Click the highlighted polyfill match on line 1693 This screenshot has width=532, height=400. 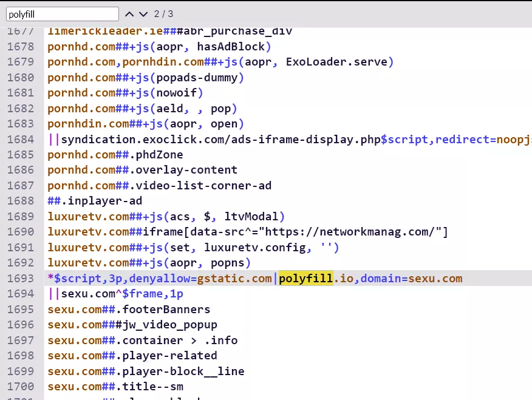pos(306,279)
